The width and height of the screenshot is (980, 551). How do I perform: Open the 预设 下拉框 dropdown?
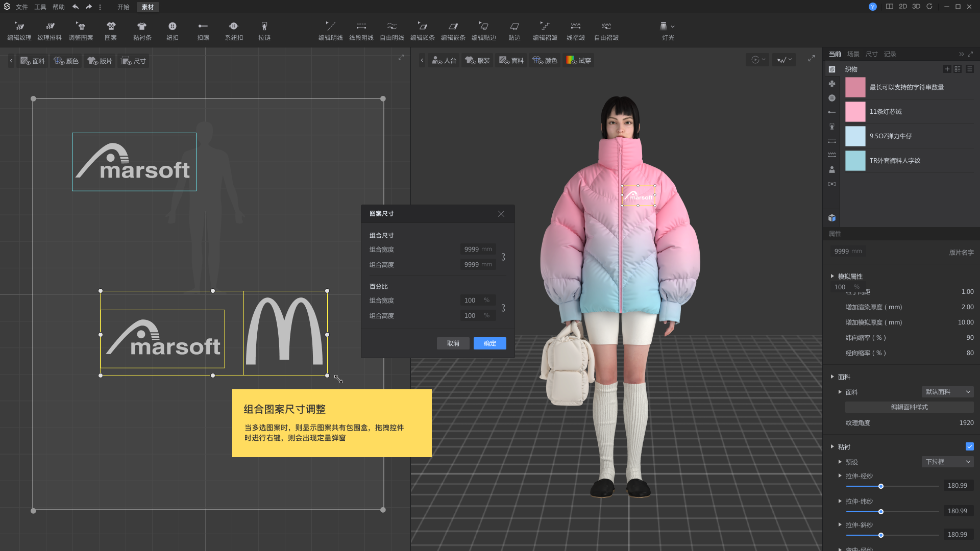(x=948, y=462)
